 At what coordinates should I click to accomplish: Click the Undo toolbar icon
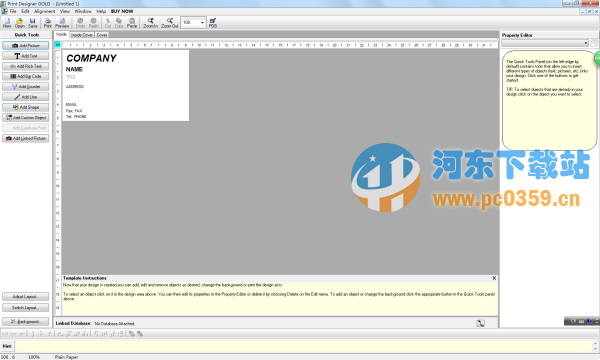coord(80,23)
